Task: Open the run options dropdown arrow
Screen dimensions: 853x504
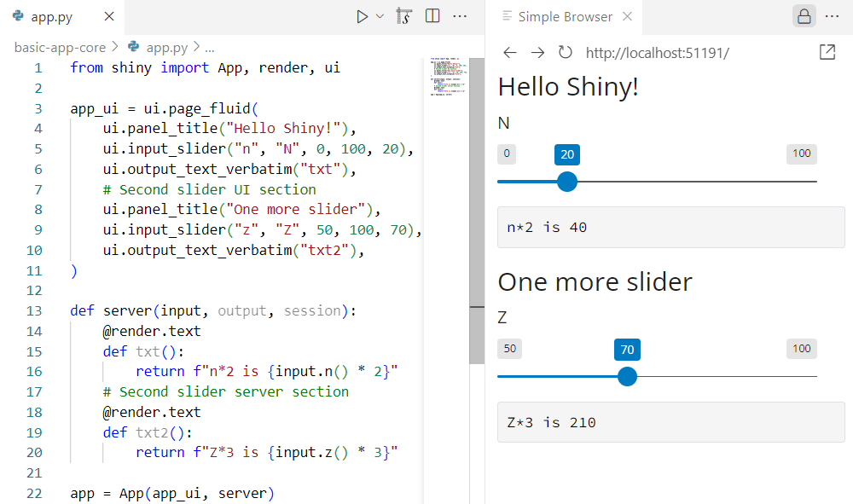Action: pos(380,16)
